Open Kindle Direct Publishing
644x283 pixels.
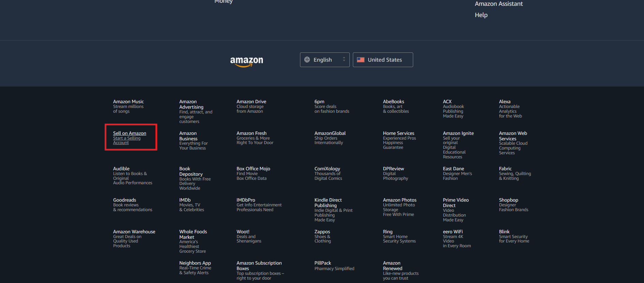coord(333,210)
